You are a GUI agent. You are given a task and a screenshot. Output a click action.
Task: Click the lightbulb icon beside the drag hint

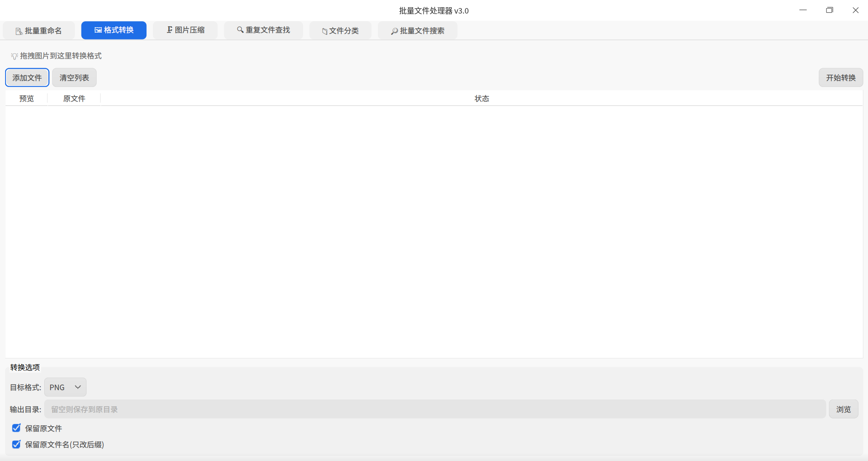tap(14, 56)
